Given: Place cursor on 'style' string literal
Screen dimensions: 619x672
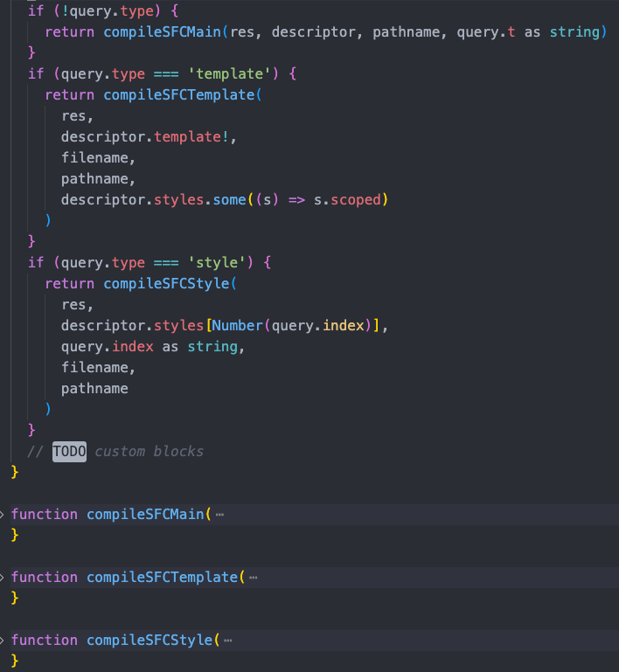Looking at the screenshot, I should coord(217,263).
